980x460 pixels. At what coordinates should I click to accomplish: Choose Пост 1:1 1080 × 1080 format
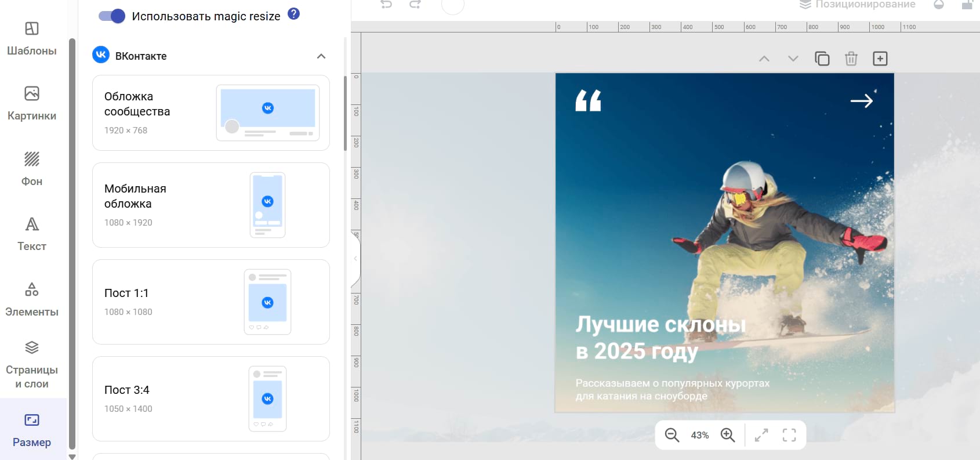point(211,302)
